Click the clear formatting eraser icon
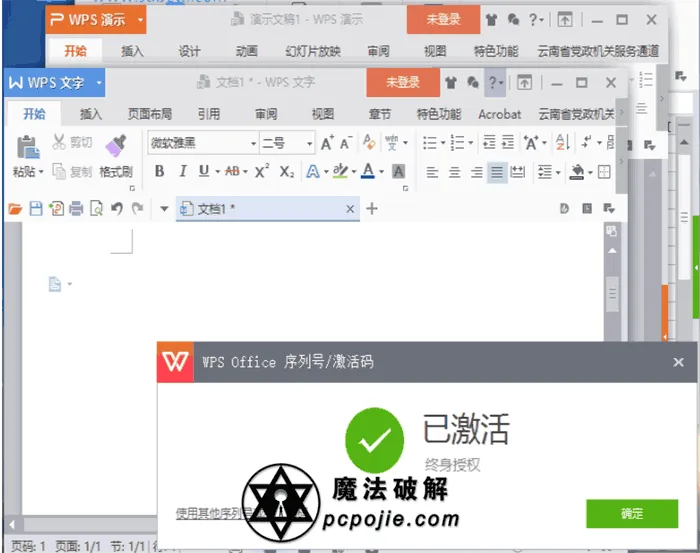700x553 pixels. tap(369, 142)
